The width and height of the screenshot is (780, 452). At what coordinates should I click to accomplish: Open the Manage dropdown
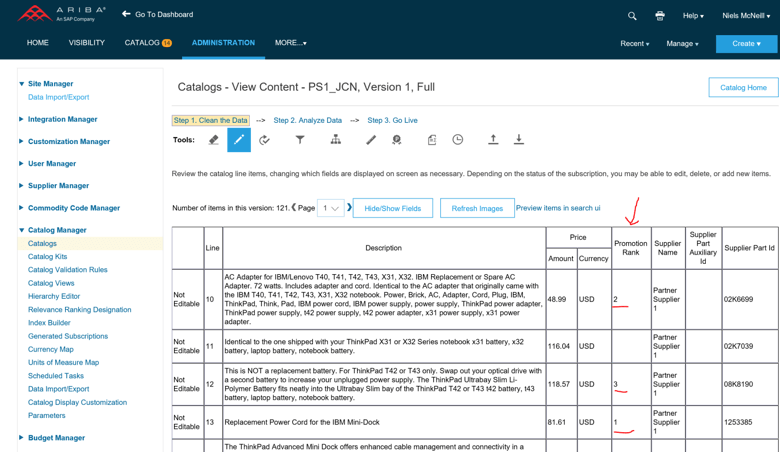tap(682, 44)
